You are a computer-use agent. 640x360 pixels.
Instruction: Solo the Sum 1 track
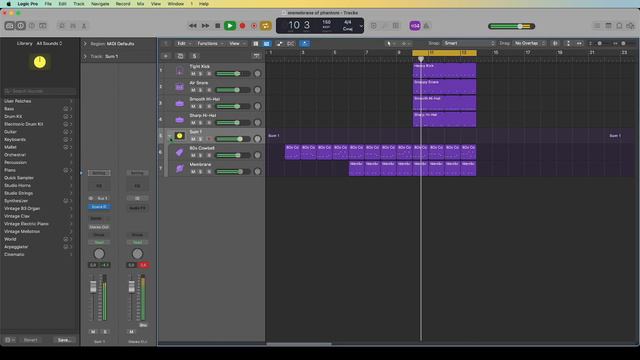200,139
